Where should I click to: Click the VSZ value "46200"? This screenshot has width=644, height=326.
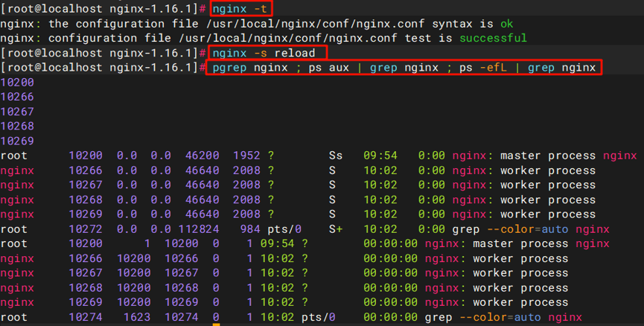click(202, 156)
